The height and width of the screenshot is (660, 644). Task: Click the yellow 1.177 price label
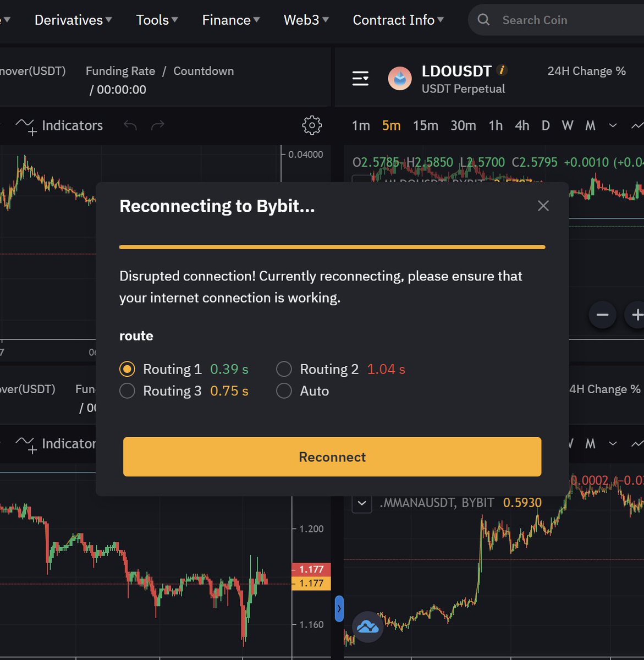pos(311,583)
